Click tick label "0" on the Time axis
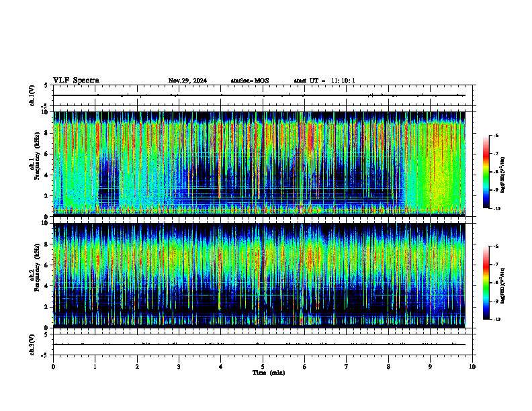Screen dimensions: 532x411 (53, 367)
